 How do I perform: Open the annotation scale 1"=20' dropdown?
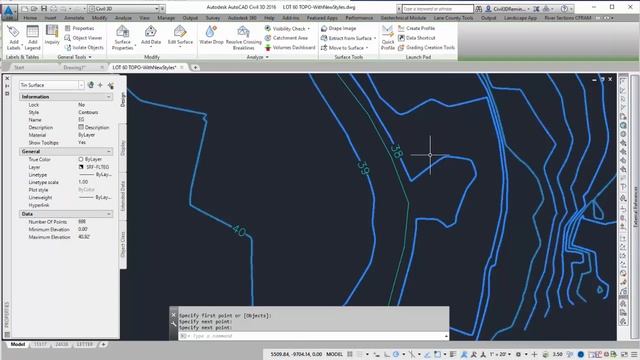(500, 354)
